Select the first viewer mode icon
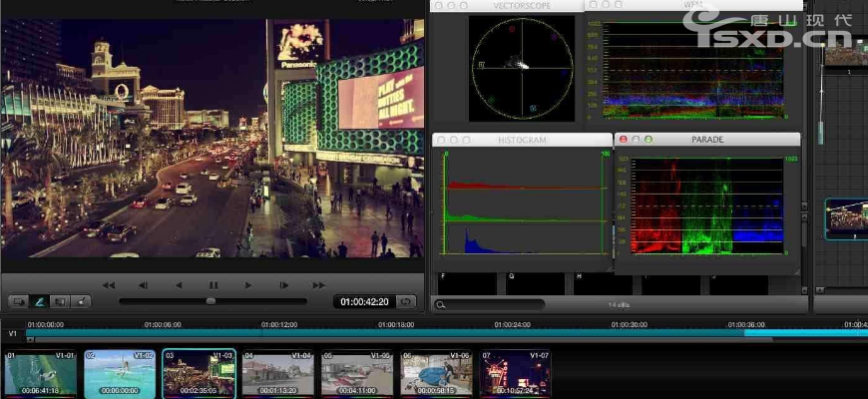 coord(18,301)
